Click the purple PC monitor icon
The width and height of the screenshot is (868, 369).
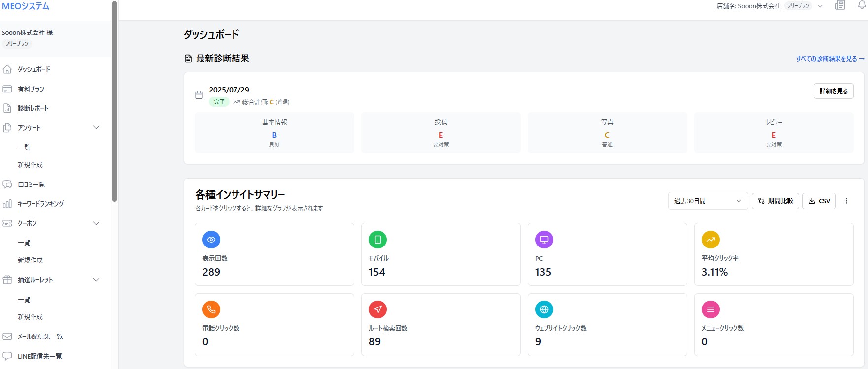pyautogui.click(x=544, y=240)
